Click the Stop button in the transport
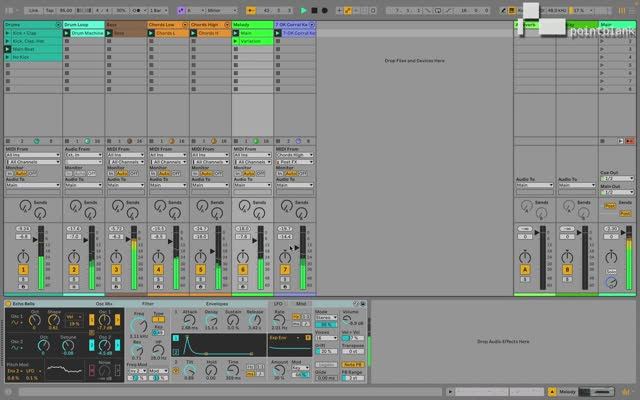Screen dimensions: 640x400 tap(314, 10)
